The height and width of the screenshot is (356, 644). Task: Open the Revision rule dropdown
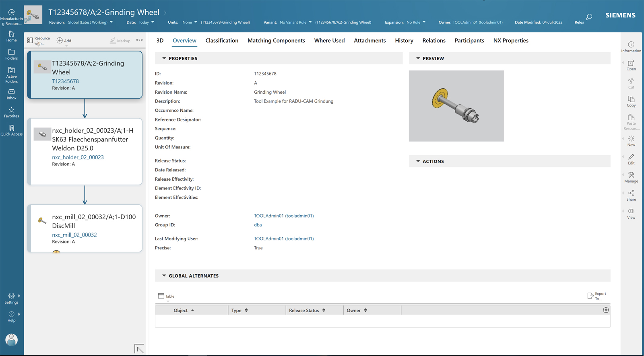90,22
